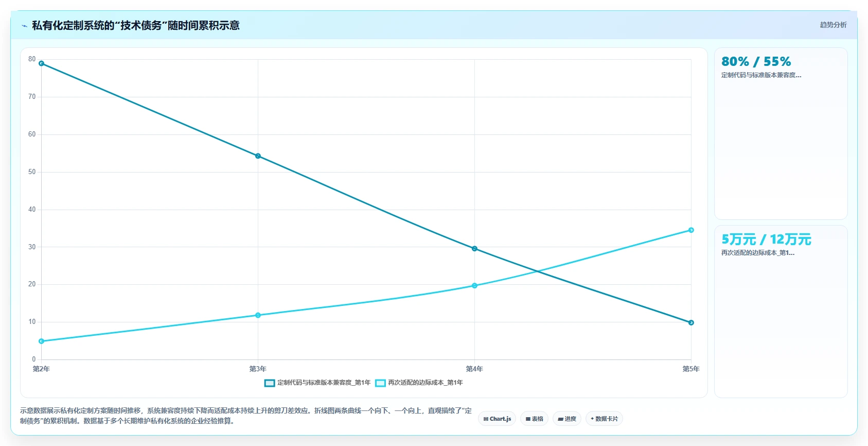Click the 50 y-axis tick label
The image size is (868, 446).
coord(32,172)
